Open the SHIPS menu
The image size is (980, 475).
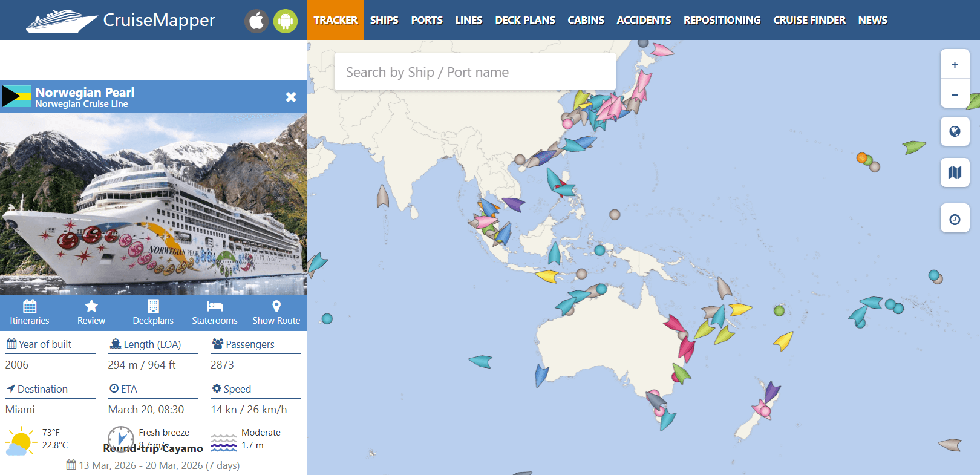(384, 20)
